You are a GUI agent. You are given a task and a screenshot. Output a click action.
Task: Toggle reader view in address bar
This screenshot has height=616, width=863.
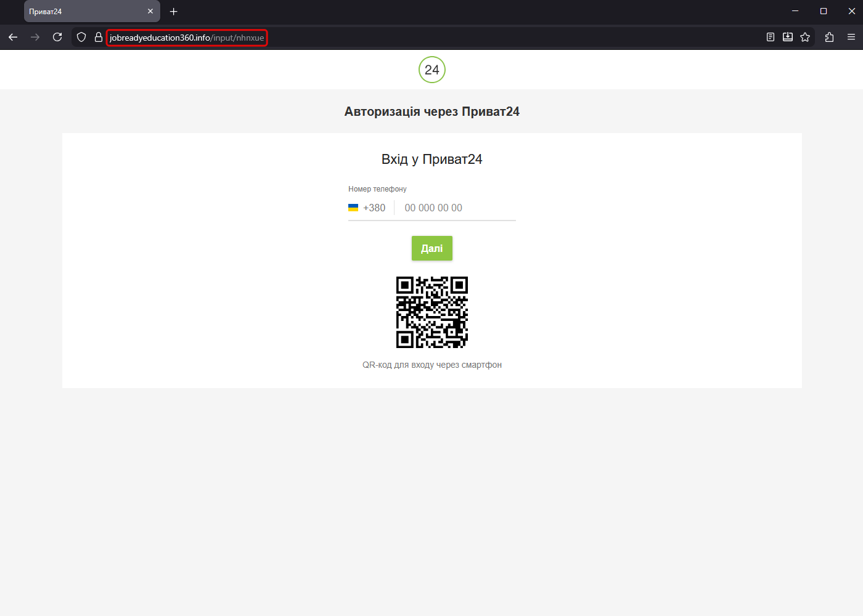pyautogui.click(x=770, y=38)
